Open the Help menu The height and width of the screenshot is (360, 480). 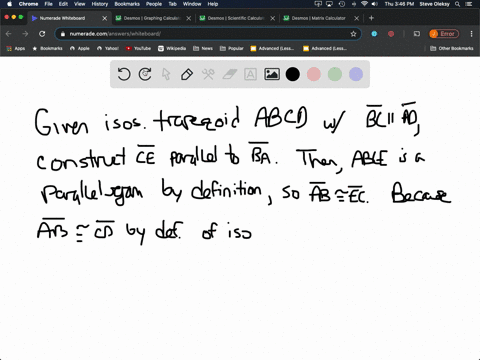pyautogui.click(x=213, y=4)
